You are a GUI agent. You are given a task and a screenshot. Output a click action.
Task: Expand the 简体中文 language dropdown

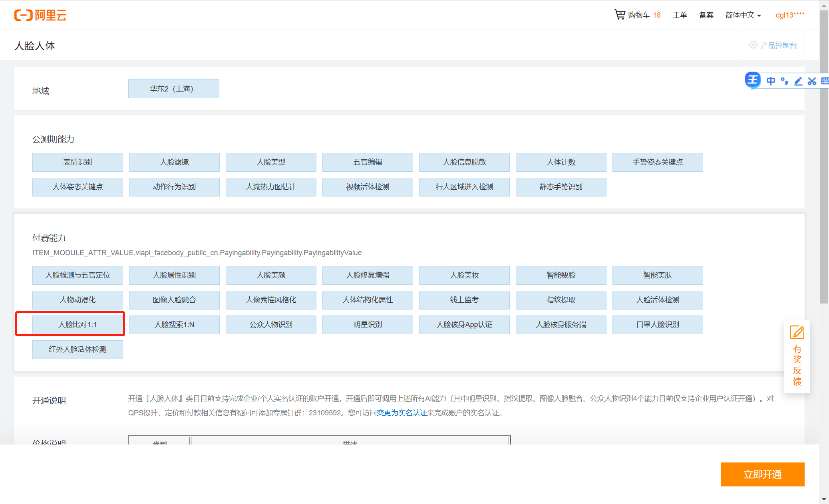pos(743,15)
